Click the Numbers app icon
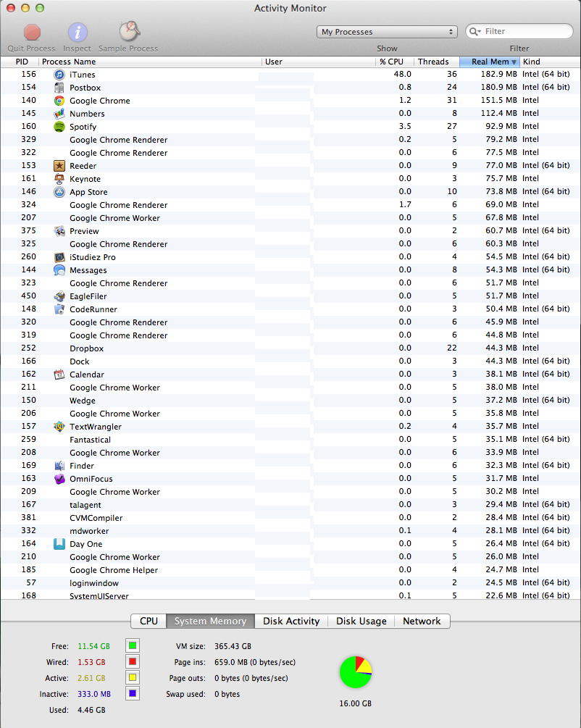 (59, 113)
